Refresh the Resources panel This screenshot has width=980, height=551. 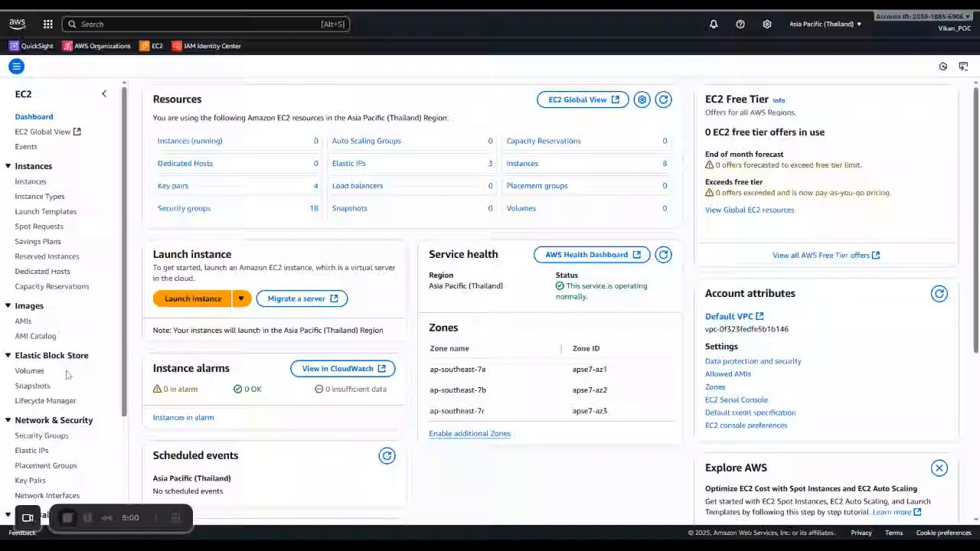pyautogui.click(x=664, y=99)
